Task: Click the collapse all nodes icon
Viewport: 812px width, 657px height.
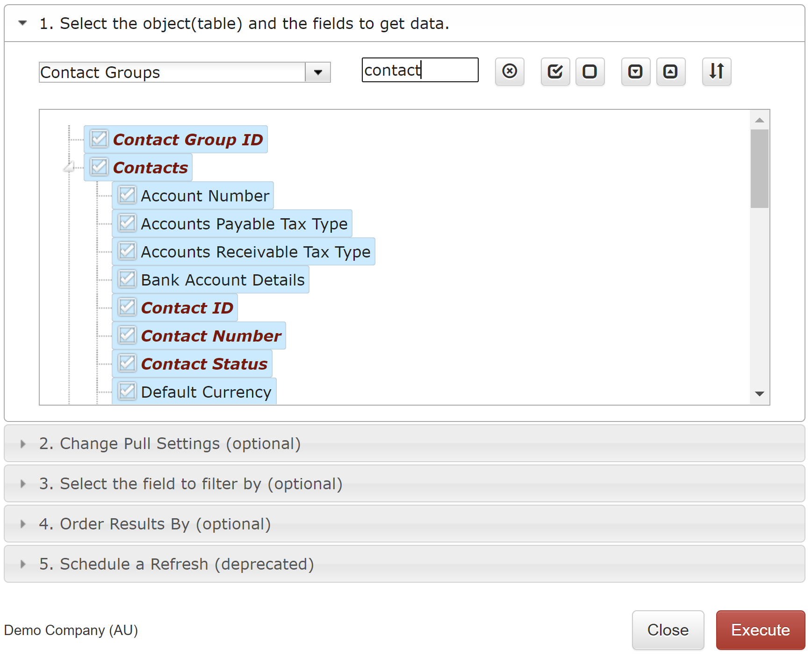Action: click(671, 71)
